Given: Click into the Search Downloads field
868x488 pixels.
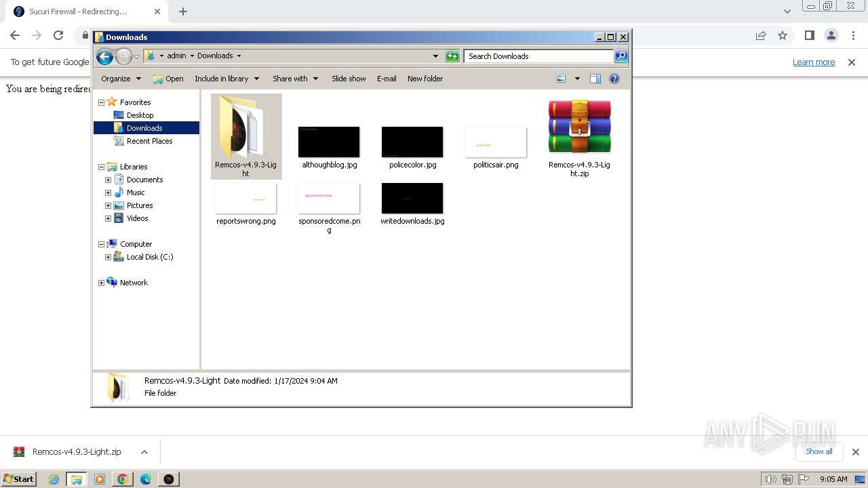Looking at the screenshot, I should click(x=539, y=56).
